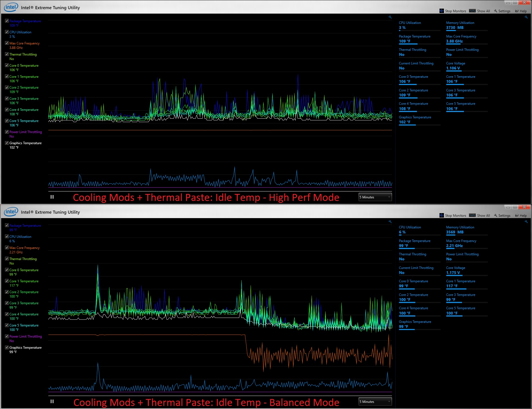Screen dimensions: 532x409
Task: Uncheck Graphics Temperature in the bottom window
Action: point(7,347)
